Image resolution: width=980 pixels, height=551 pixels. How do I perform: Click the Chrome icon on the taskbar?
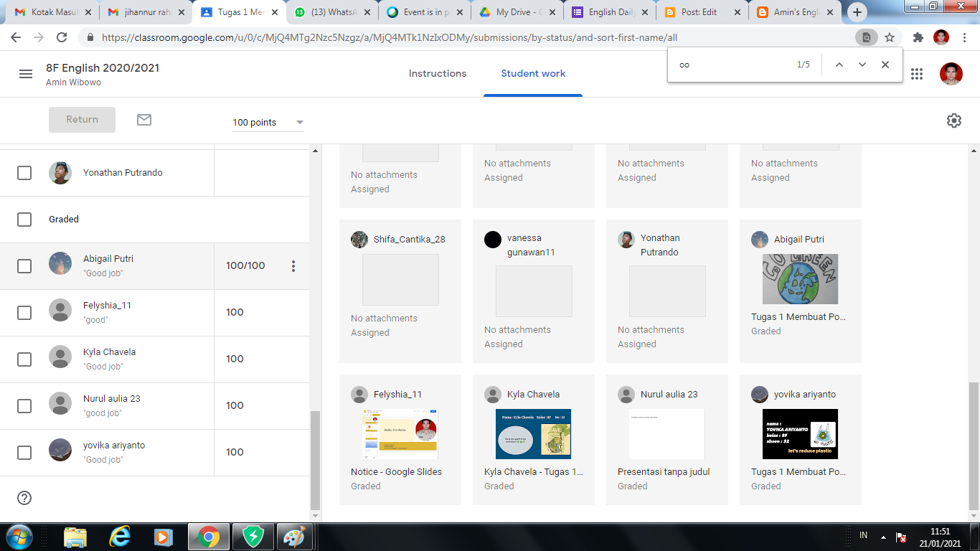pos(209,537)
